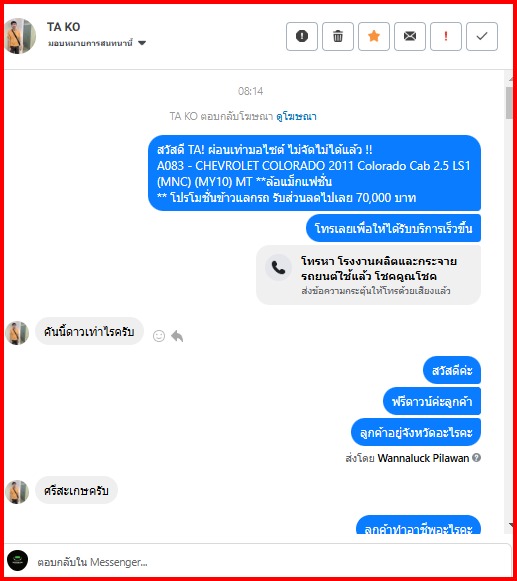The width and height of the screenshot is (517, 581).
Task: Open the ดูโฆษณา link
Action: (296, 116)
